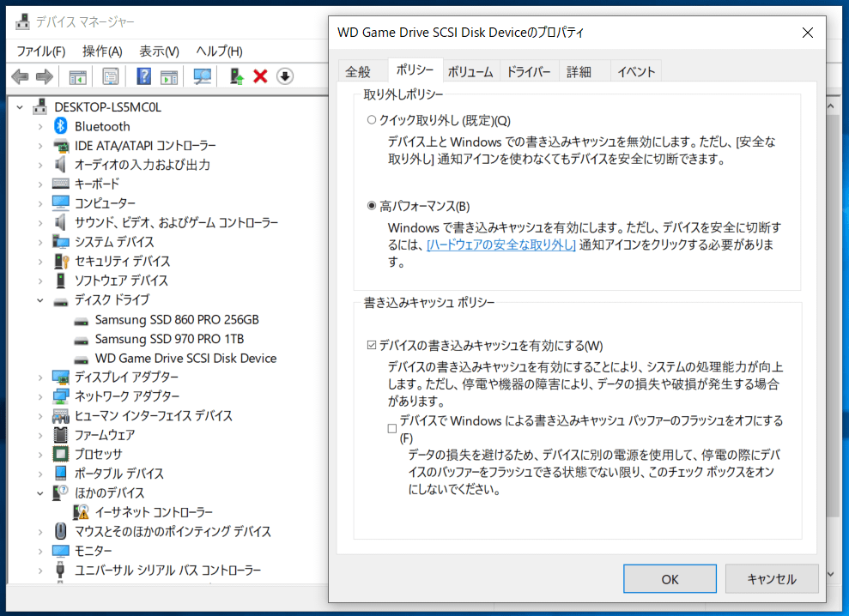Select the クイック取り外し (既定) radio button
This screenshot has height=616, width=849.
(x=372, y=120)
